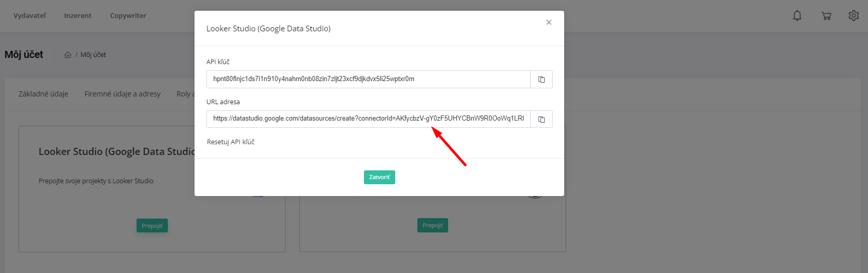Viewport: 868px width, 273px height.
Task: Click the 'URL adresa' field label
Action: (223, 102)
